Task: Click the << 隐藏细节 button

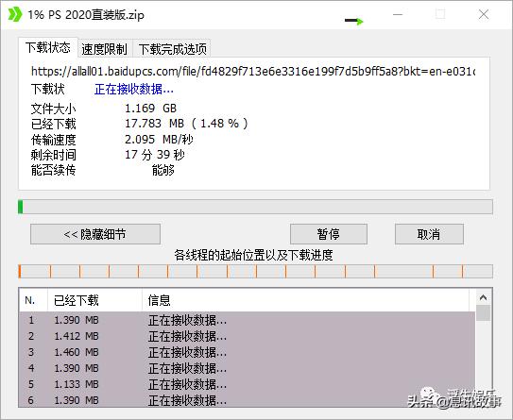Action: [95, 234]
